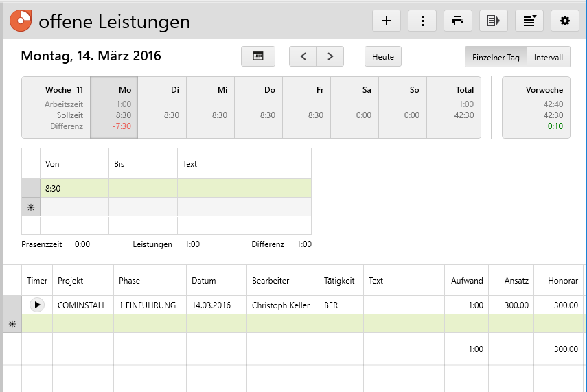Click the Christoph Keller Bearbeiter cell
The image size is (587, 392).
coord(281,305)
